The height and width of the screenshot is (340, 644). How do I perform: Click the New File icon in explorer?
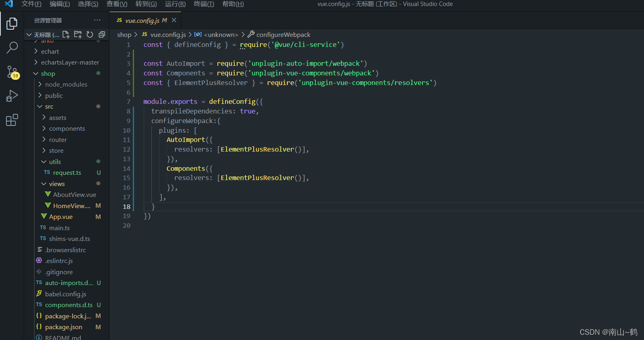click(66, 34)
